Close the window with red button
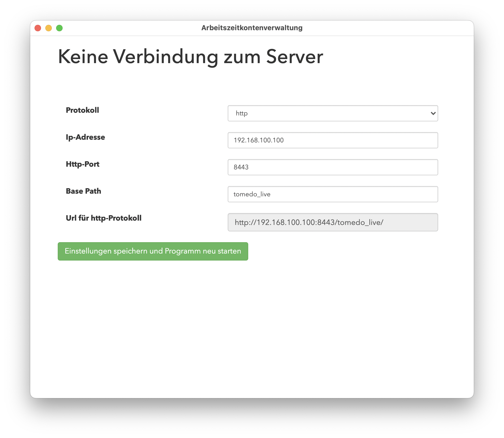Screen dimensions: 504x438 pos(38,28)
